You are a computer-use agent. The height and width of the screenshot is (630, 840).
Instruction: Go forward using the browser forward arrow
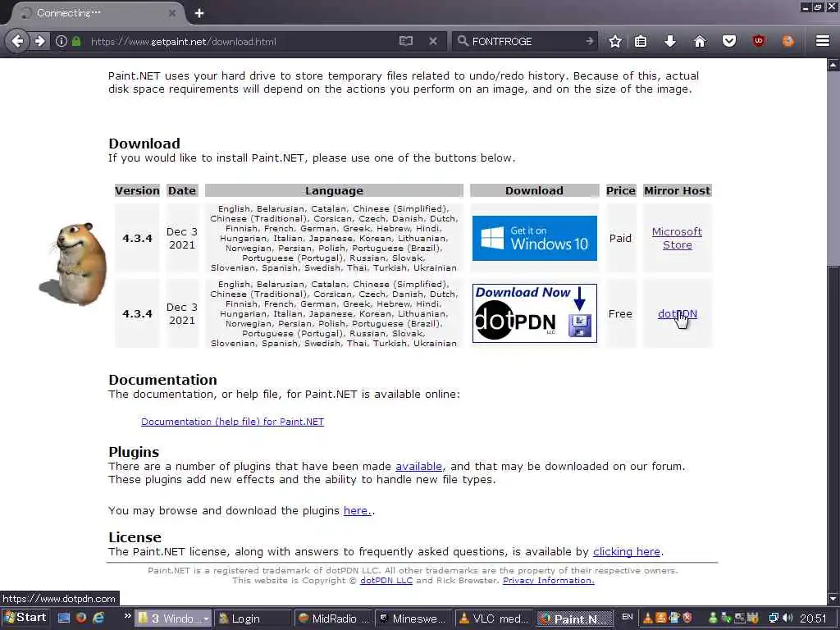[x=40, y=41]
